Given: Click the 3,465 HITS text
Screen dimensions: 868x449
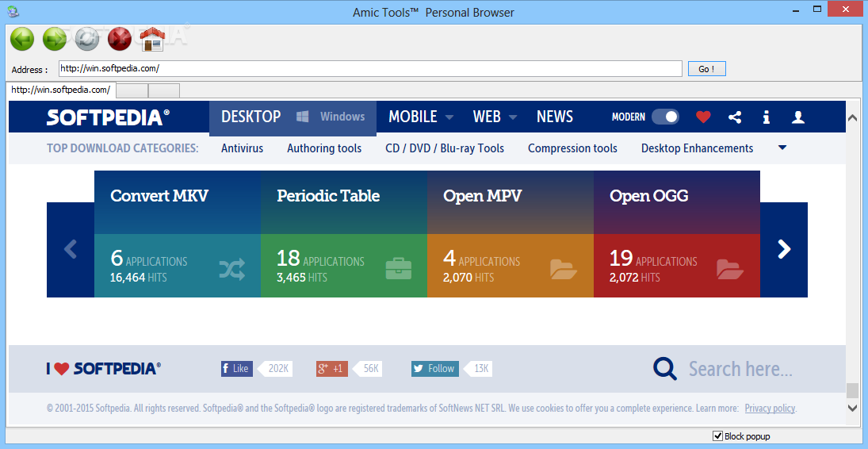Looking at the screenshot, I should 302,277.
